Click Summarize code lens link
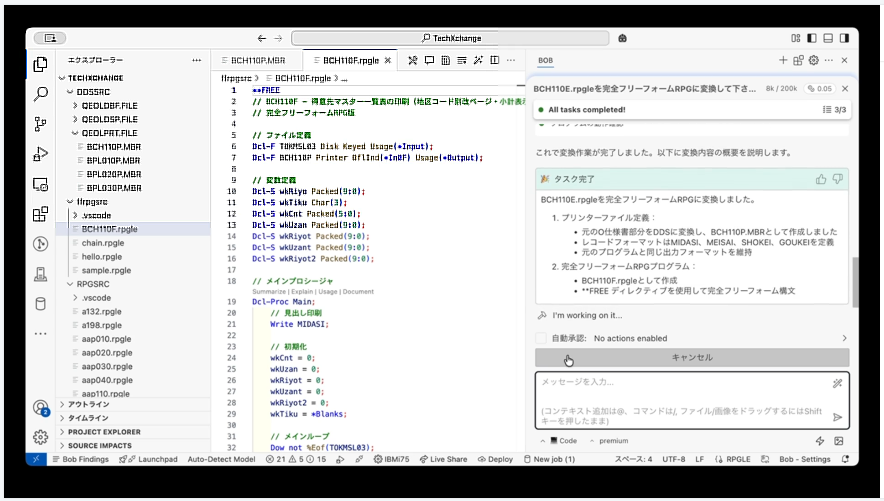The width and height of the screenshot is (884, 501). click(269, 292)
